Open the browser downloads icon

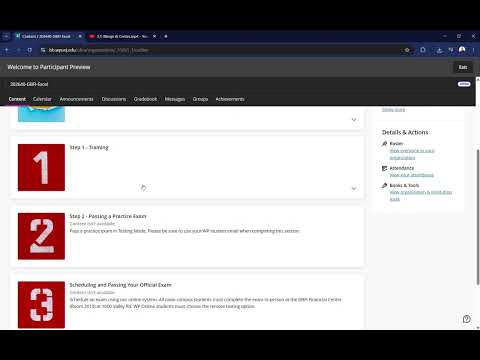439,50
